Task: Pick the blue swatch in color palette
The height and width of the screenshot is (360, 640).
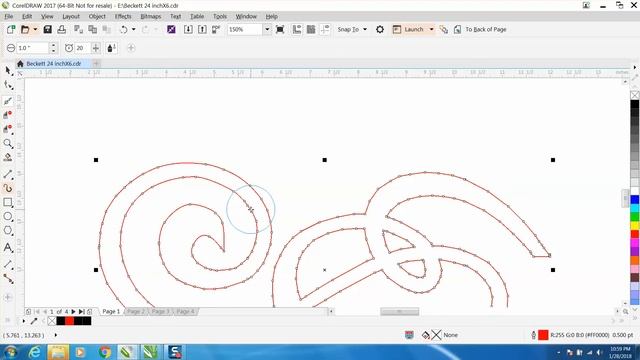Action: [x=635, y=200]
